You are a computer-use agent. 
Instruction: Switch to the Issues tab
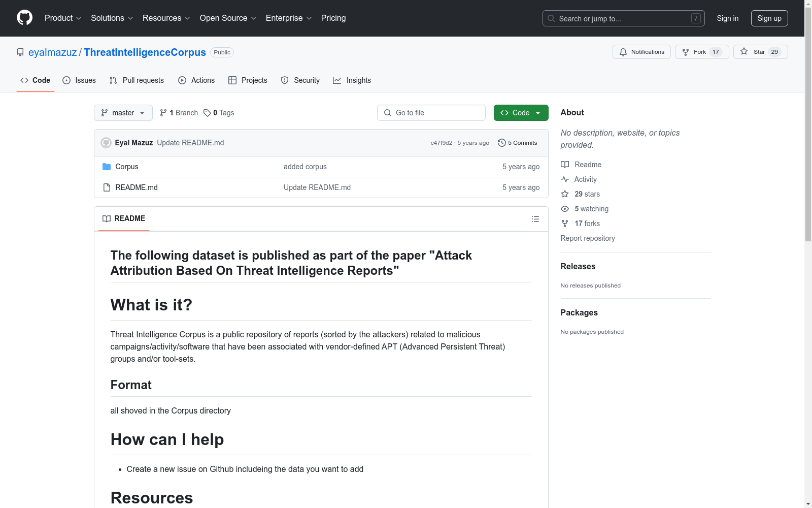pyautogui.click(x=79, y=80)
